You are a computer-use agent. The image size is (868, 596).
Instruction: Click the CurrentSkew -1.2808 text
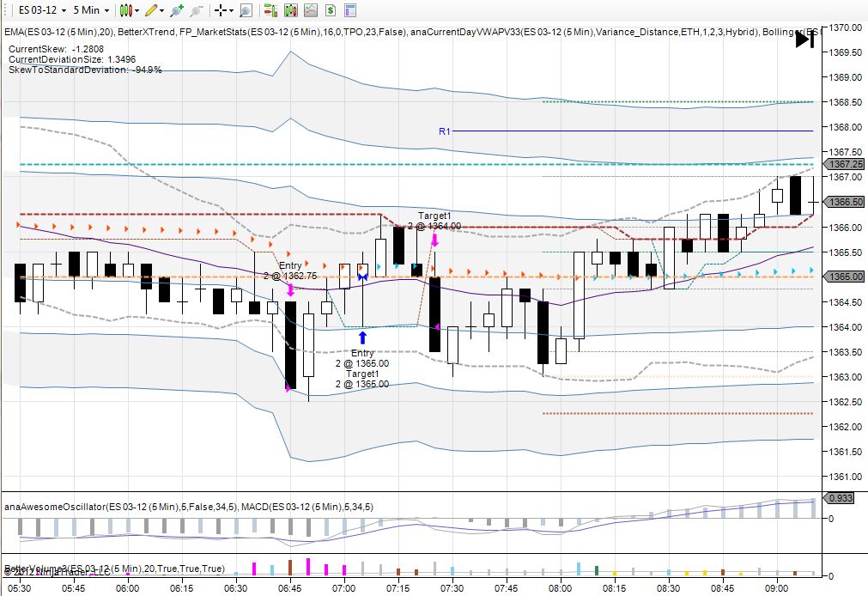pyautogui.click(x=56, y=49)
